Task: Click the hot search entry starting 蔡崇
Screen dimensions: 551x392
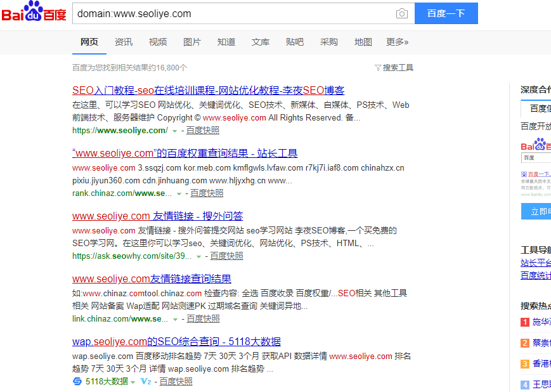Action: (542, 343)
